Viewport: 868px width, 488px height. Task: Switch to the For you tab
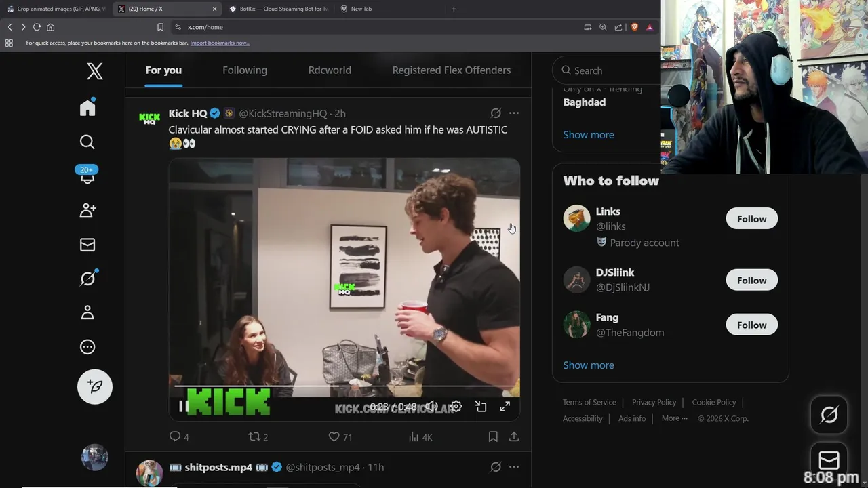tap(163, 70)
